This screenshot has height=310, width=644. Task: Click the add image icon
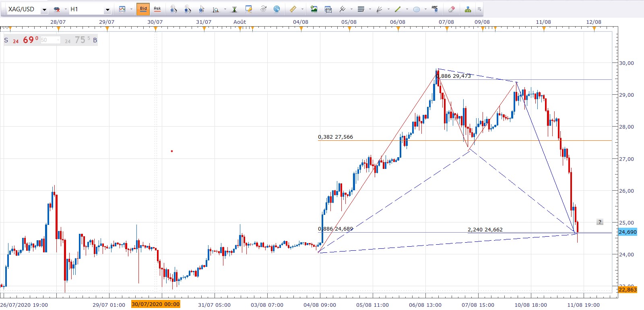coord(314,9)
